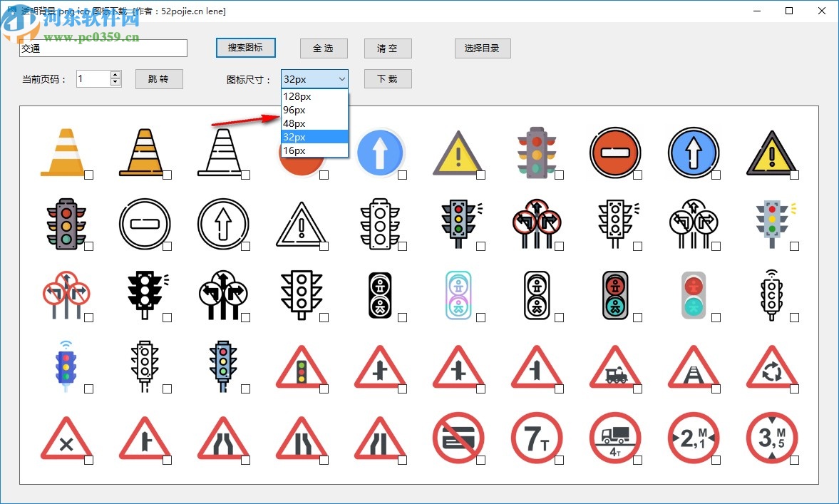
Task: Click the 全选 select-all button
Action: click(x=324, y=48)
